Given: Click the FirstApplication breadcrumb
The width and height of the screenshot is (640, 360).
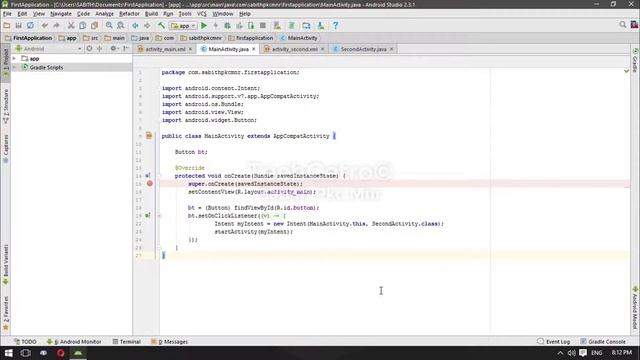Looking at the screenshot, I should 29,38.
